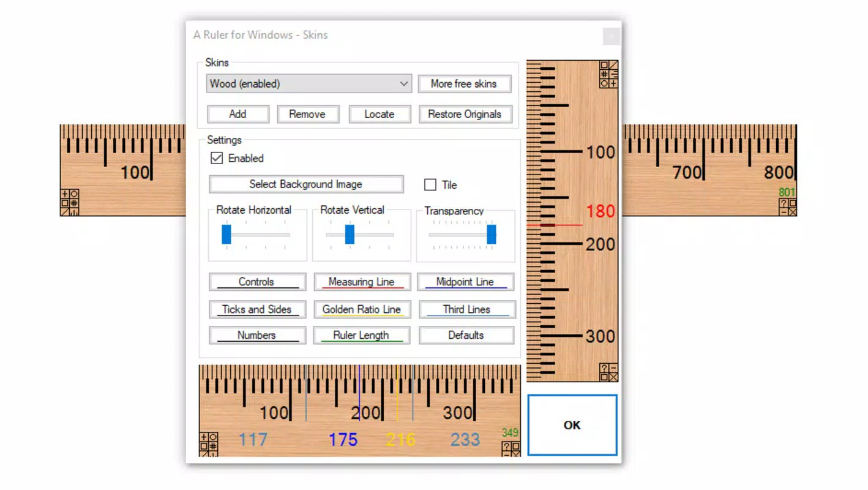This screenshot has width=868, height=490.
Task: Click the question mark icon on the vertical ruler
Action: coord(604,367)
